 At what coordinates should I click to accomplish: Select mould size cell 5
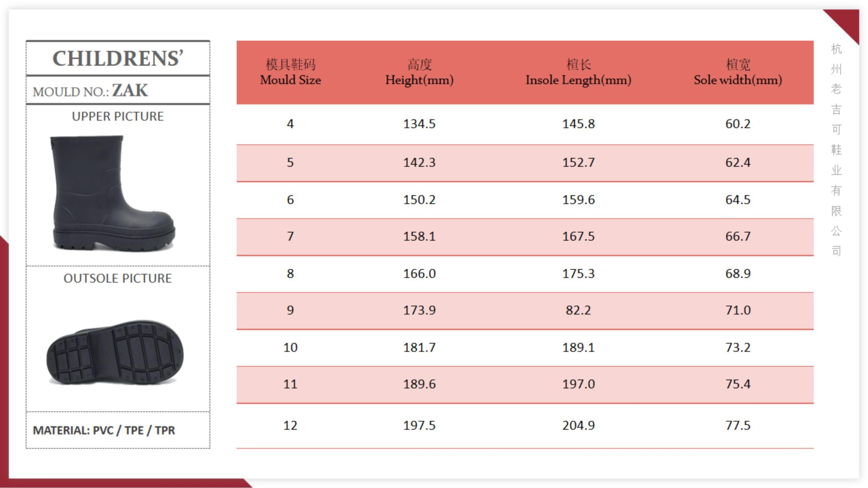(x=290, y=162)
